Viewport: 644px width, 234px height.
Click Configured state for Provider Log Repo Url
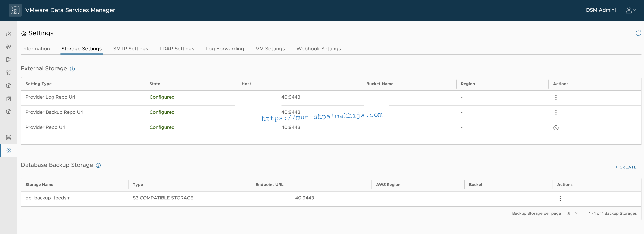pos(162,97)
